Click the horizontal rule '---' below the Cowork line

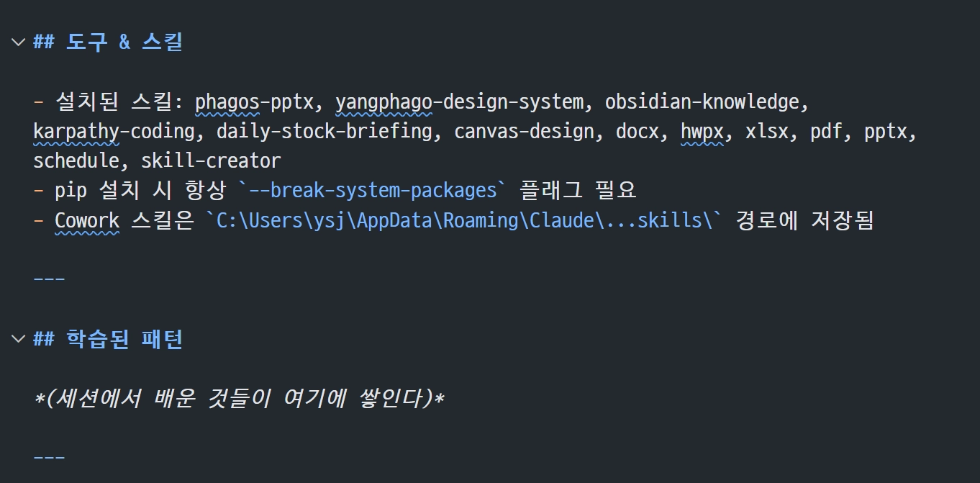pyautogui.click(x=49, y=279)
